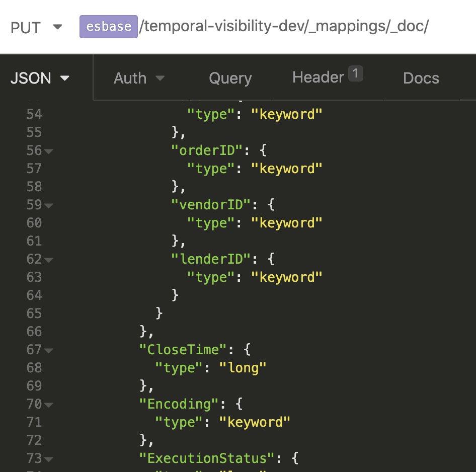Collapse the orderID object on line 56

tap(48, 150)
